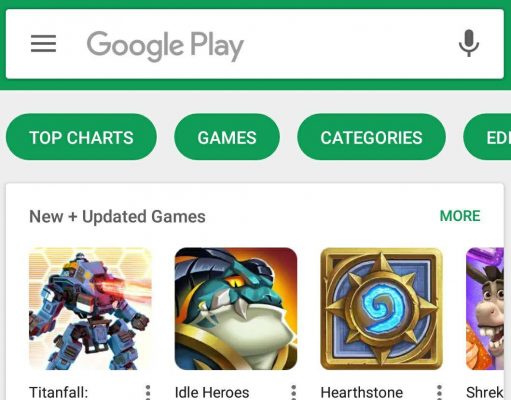Select the partially visible EDI chip
This screenshot has height=400, width=511.
[x=487, y=137]
